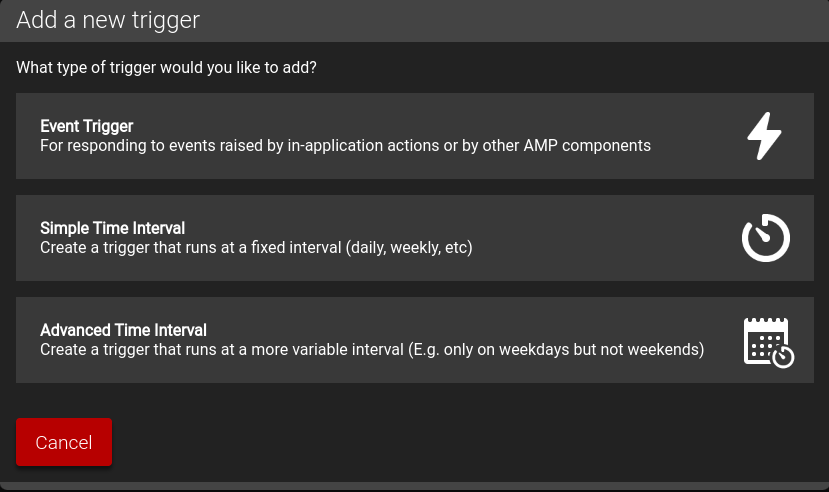Click the lightning bolt Event Trigger icon

pyautogui.click(x=765, y=136)
